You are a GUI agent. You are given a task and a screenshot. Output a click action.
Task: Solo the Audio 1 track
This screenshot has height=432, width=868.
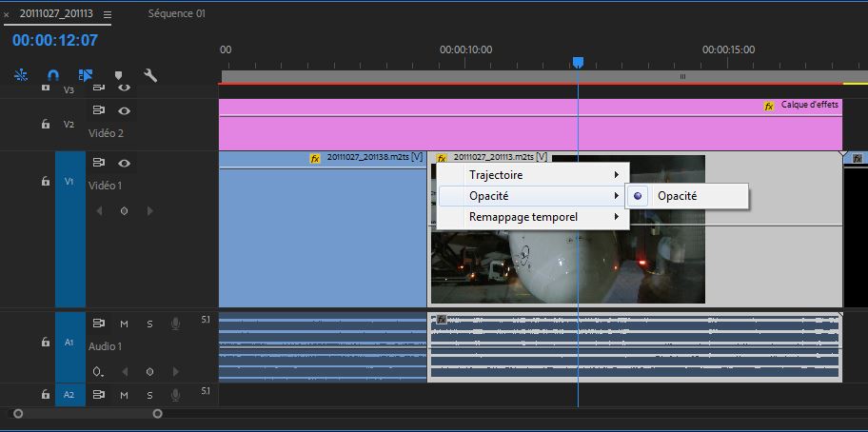(x=149, y=324)
